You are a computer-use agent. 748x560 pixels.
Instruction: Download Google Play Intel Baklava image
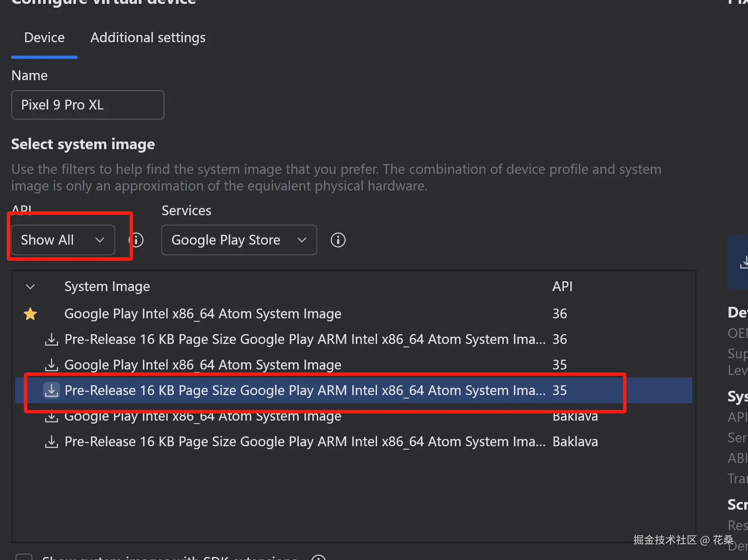(52, 416)
